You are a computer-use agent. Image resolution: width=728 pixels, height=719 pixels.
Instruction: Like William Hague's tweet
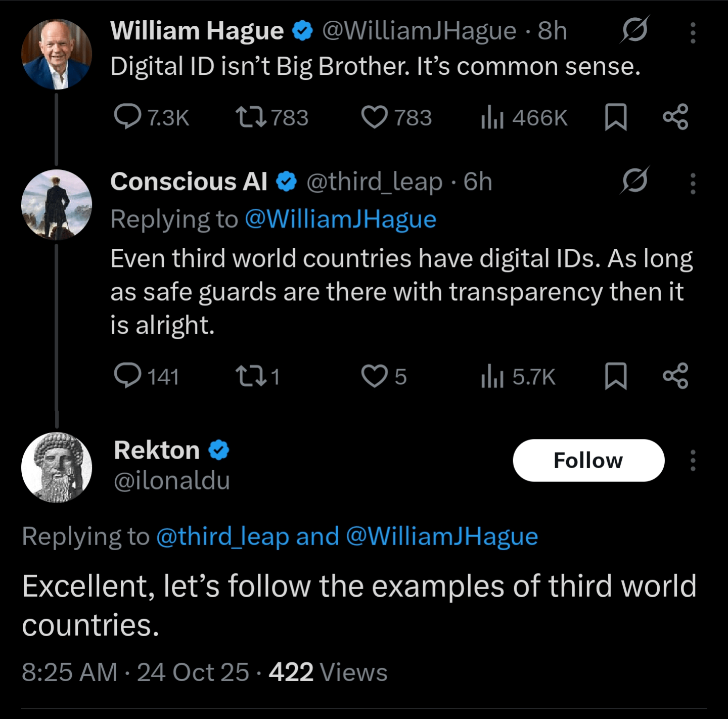[375, 117]
